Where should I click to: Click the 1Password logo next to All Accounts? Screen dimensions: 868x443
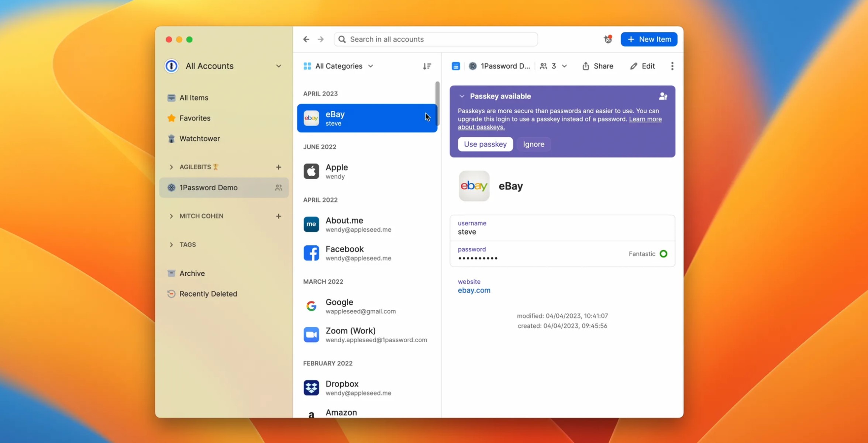point(171,66)
